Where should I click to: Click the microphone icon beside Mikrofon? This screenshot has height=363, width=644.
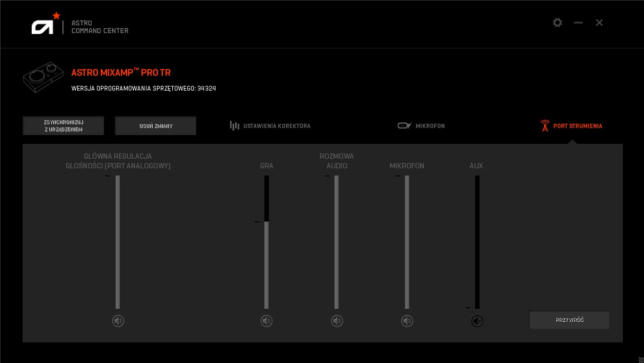pos(405,126)
